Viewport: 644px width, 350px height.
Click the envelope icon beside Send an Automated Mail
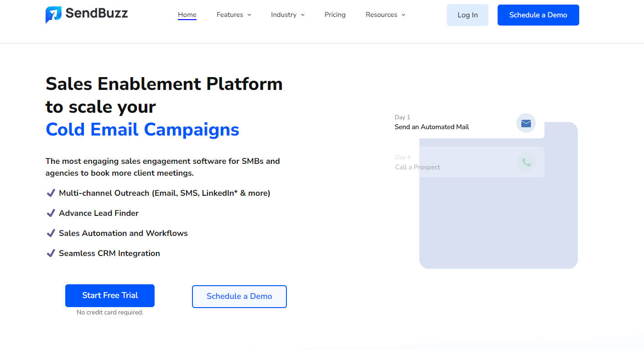(x=526, y=123)
